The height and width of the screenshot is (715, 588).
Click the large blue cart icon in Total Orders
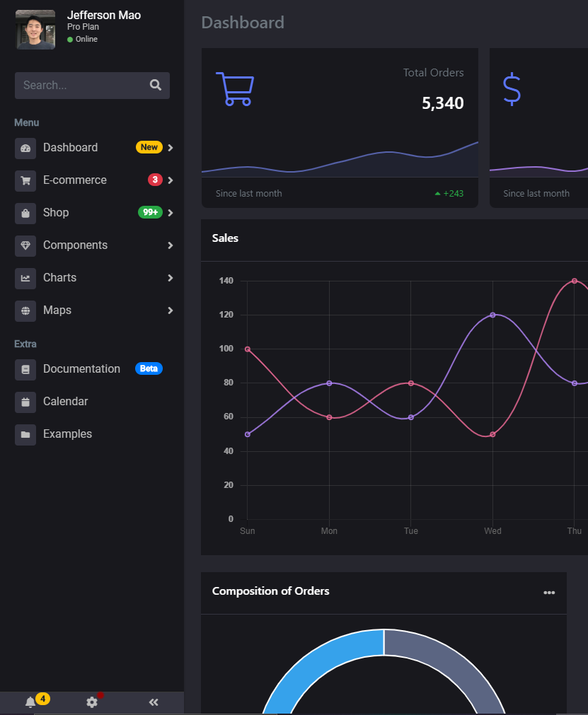pos(236,89)
